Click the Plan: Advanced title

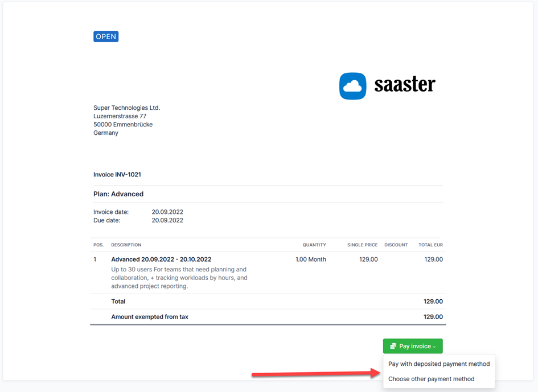click(118, 194)
